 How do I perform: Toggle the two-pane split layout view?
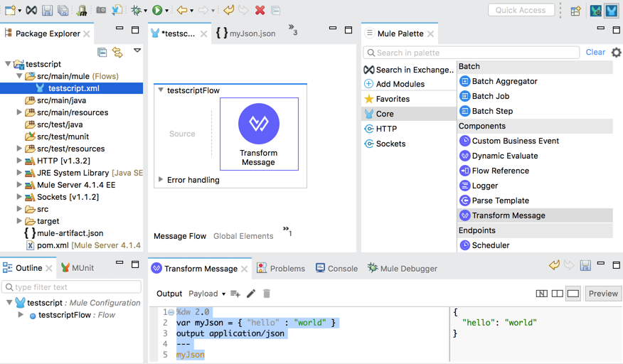(558, 294)
